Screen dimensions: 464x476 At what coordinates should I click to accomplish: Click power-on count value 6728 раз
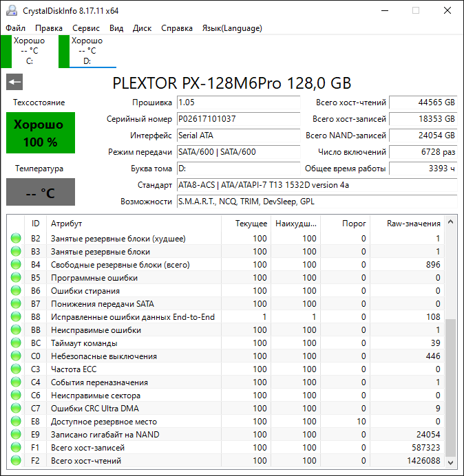pos(423,152)
